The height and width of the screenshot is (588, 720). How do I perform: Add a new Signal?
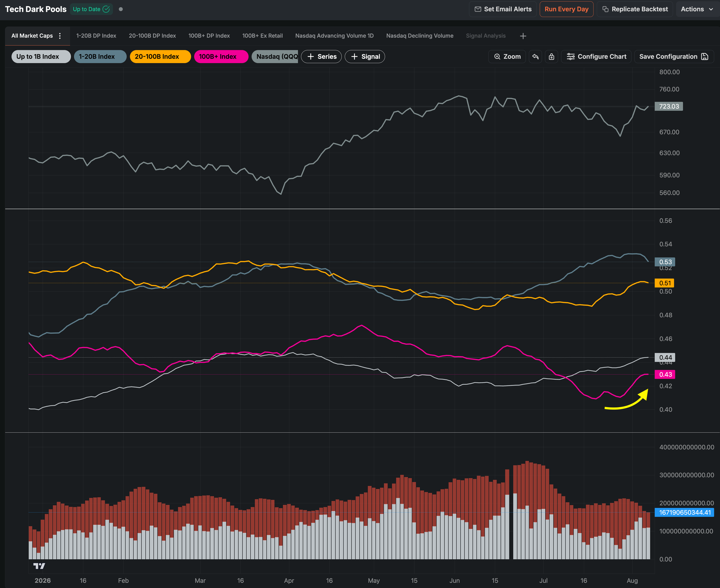click(x=365, y=56)
